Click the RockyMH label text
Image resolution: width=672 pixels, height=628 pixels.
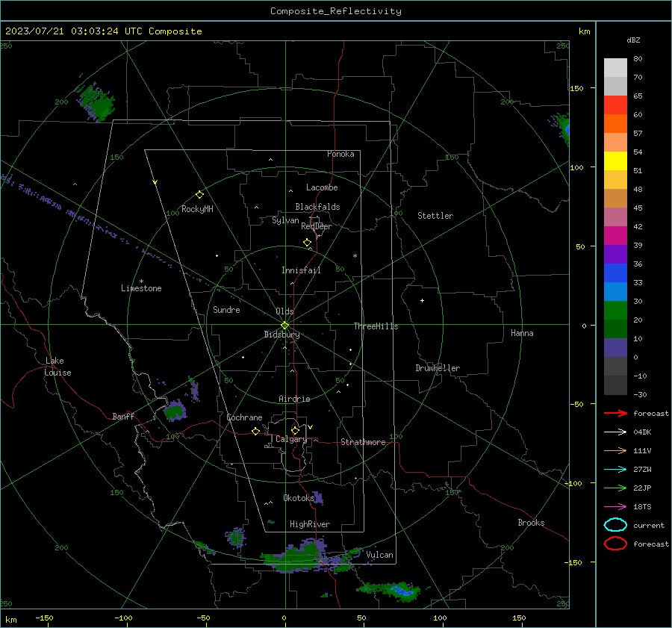[x=197, y=209]
